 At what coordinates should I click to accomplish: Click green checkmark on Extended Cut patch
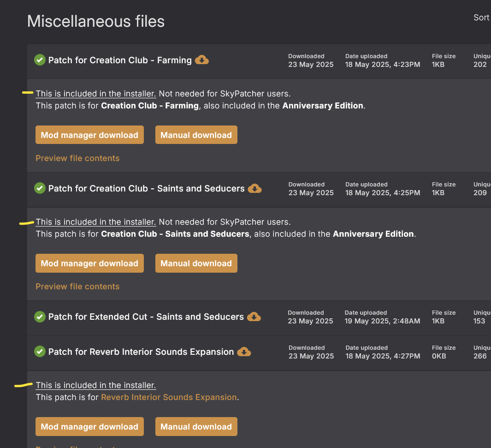click(40, 317)
